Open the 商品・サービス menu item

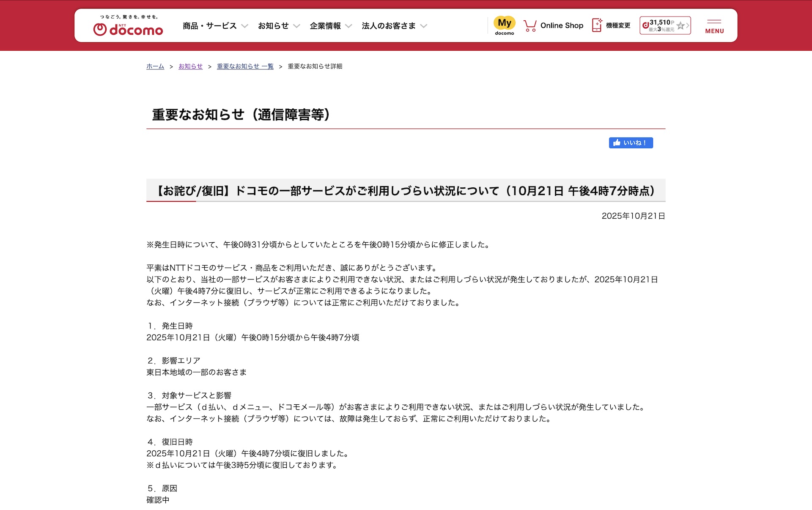point(209,26)
